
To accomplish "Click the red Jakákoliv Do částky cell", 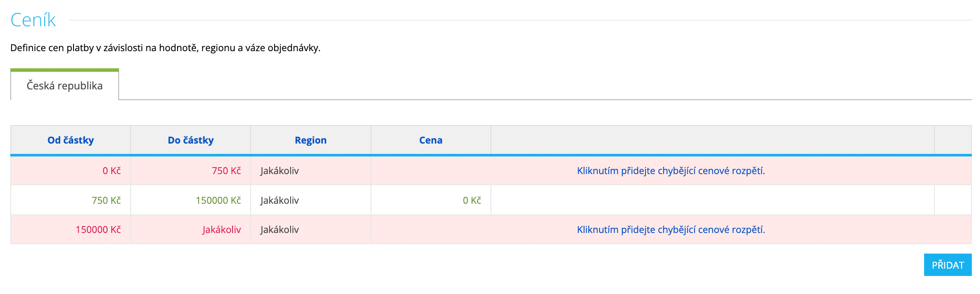I will click(x=221, y=230).
